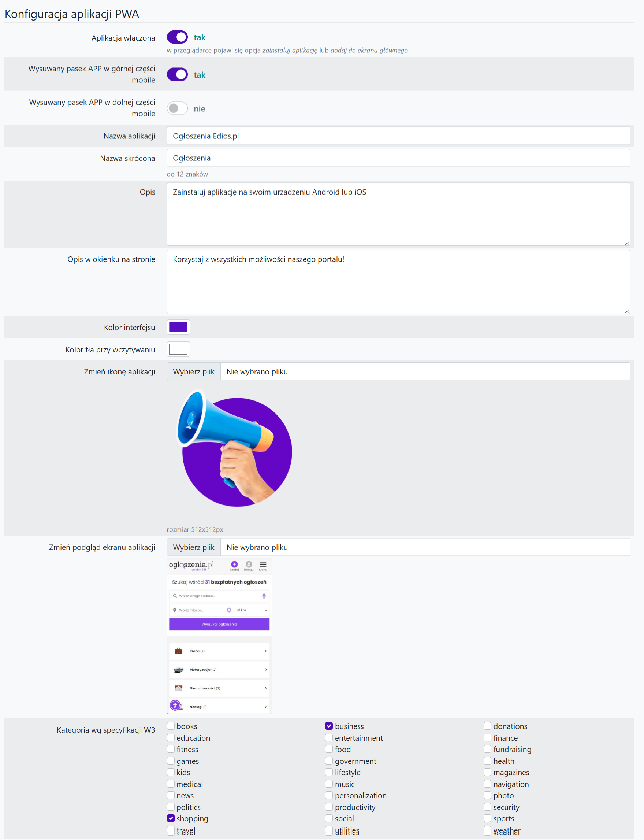Open the Kolor interfejsu purple swatch
The width and height of the screenshot is (644, 840).
178,327
